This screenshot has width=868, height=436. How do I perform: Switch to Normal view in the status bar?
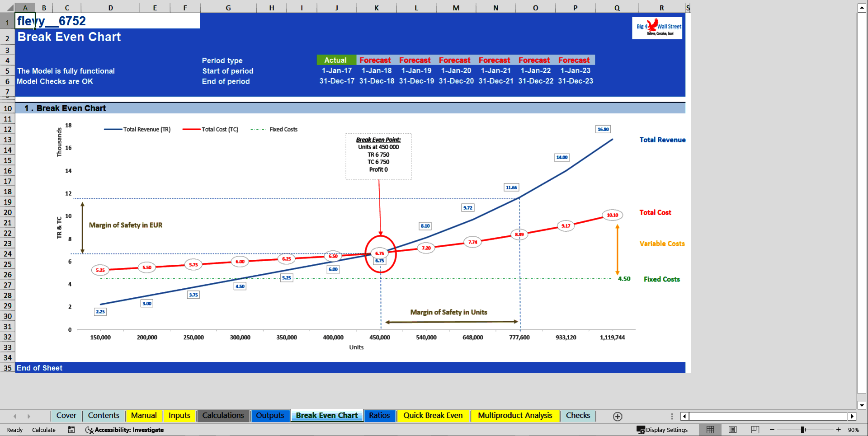(710, 430)
